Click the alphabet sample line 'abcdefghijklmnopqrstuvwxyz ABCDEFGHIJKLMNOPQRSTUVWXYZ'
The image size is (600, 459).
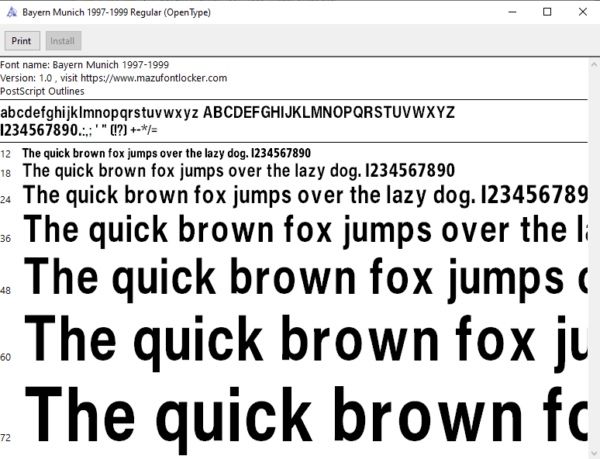227,113
